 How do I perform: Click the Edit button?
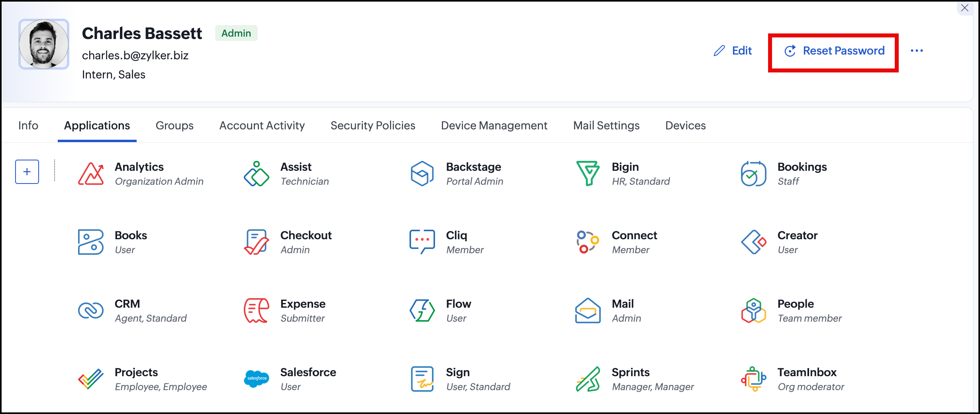coord(733,51)
